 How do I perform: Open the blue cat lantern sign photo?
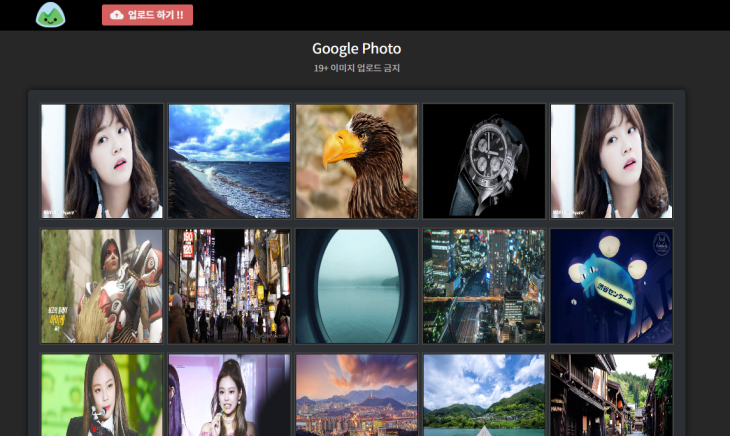611,286
